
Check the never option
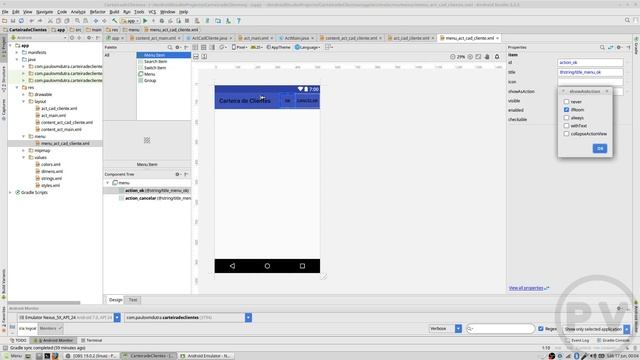pyautogui.click(x=566, y=102)
